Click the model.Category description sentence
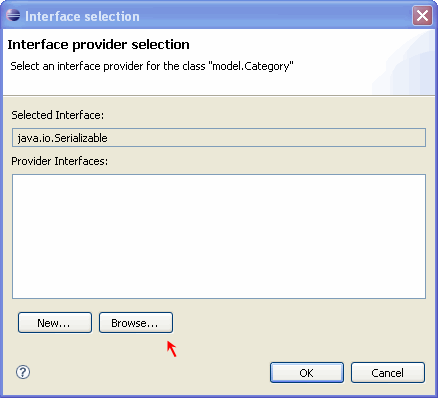The image size is (438, 398). point(152,66)
